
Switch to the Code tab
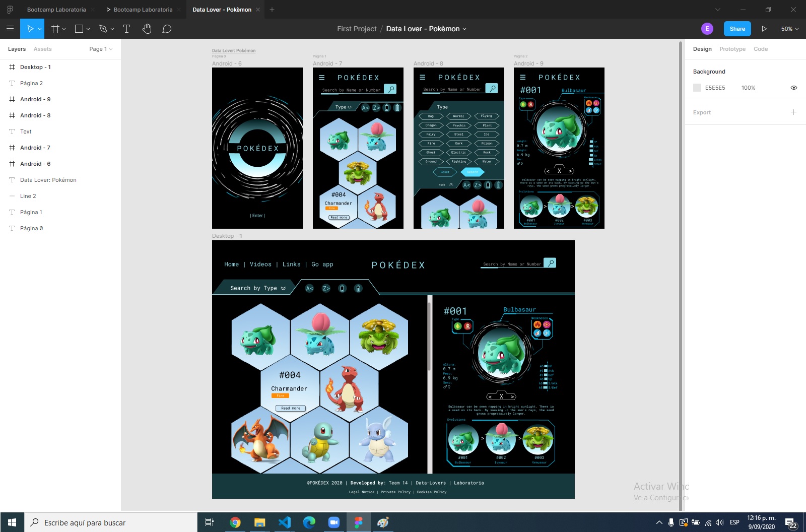coord(761,49)
